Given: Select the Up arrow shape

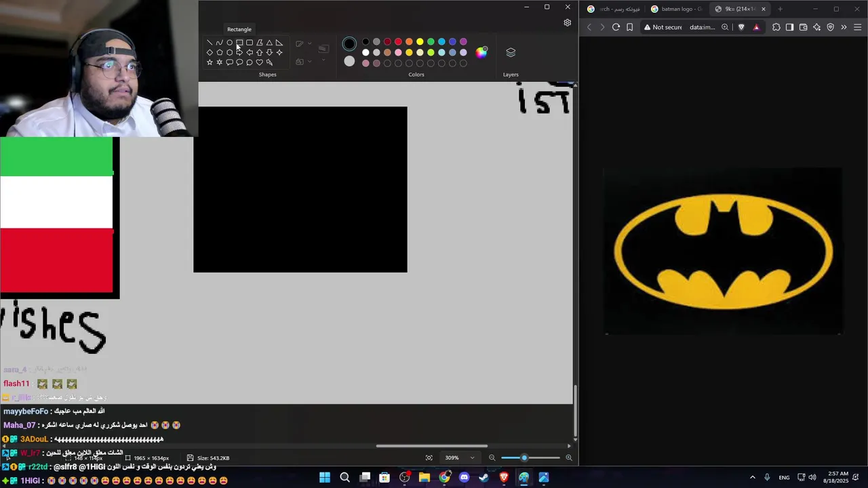Looking at the screenshot, I should [x=259, y=52].
